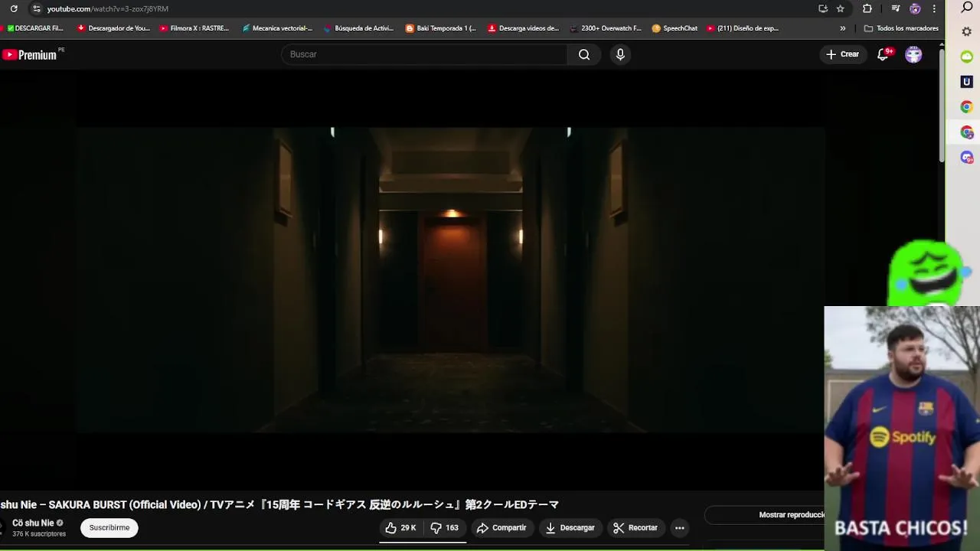Image resolution: width=980 pixels, height=551 pixels.
Task: Open the (211) Diseño de exp... bookmark
Action: coord(743,28)
